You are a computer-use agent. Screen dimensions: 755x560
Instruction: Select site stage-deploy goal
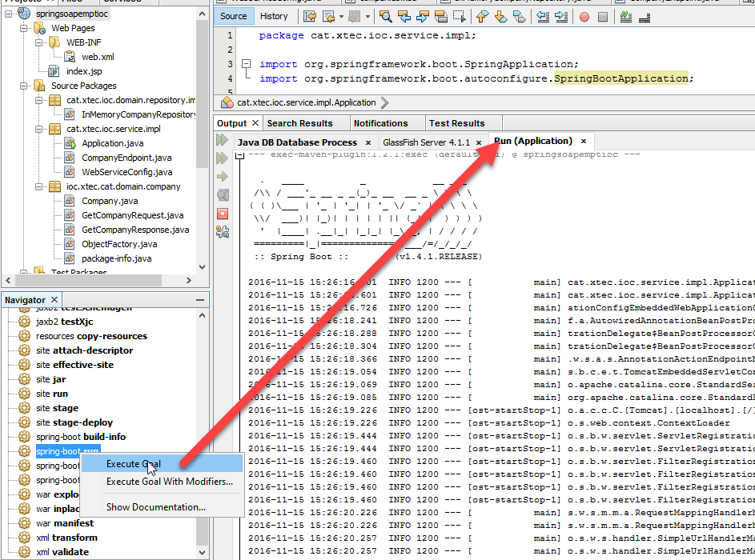74,422
